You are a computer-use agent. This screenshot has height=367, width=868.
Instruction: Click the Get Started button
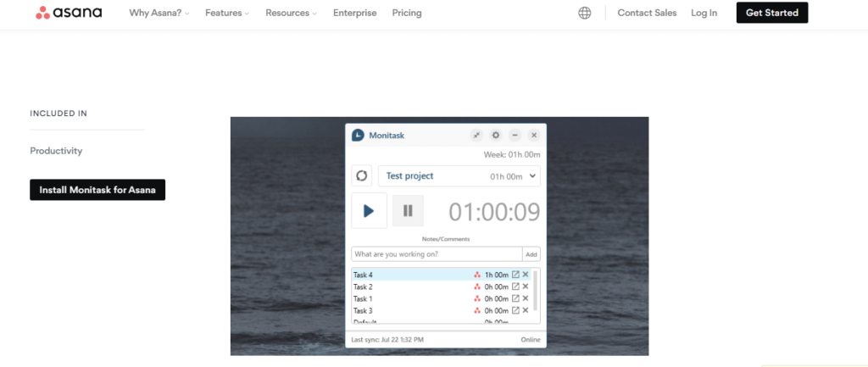[x=771, y=13]
